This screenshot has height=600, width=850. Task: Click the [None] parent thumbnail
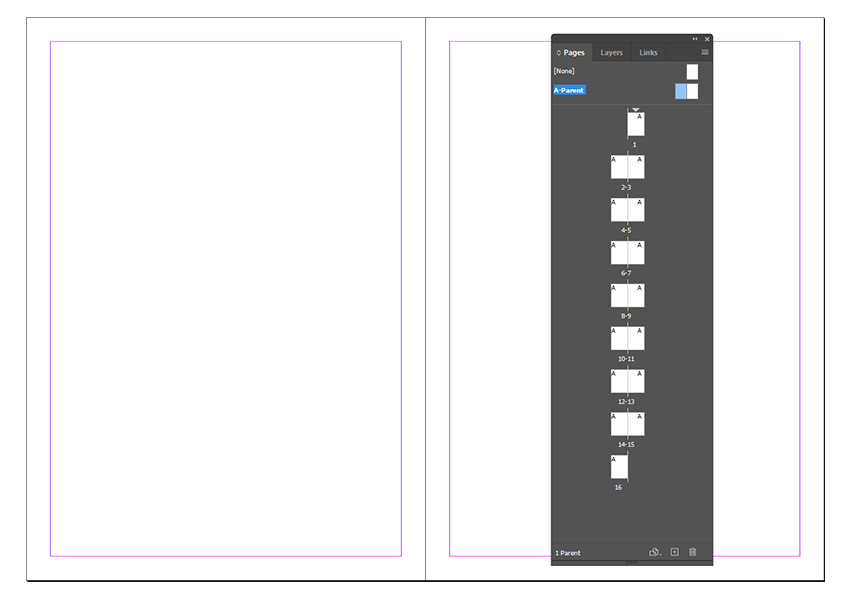click(x=692, y=72)
